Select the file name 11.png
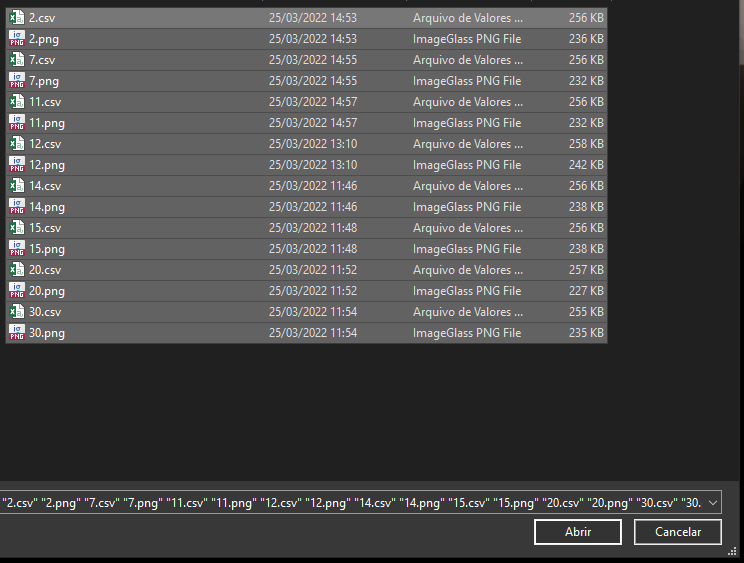The height and width of the screenshot is (563, 744). [x=47, y=123]
